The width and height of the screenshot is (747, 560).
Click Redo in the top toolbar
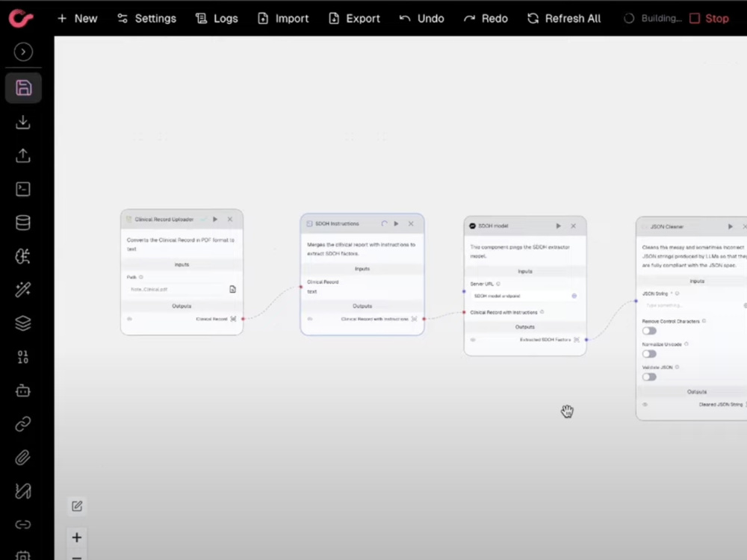pos(486,19)
